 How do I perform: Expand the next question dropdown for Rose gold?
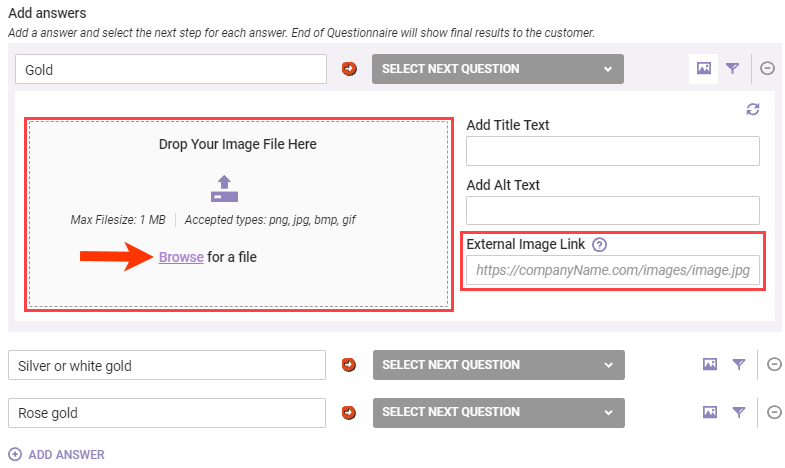coord(497,412)
